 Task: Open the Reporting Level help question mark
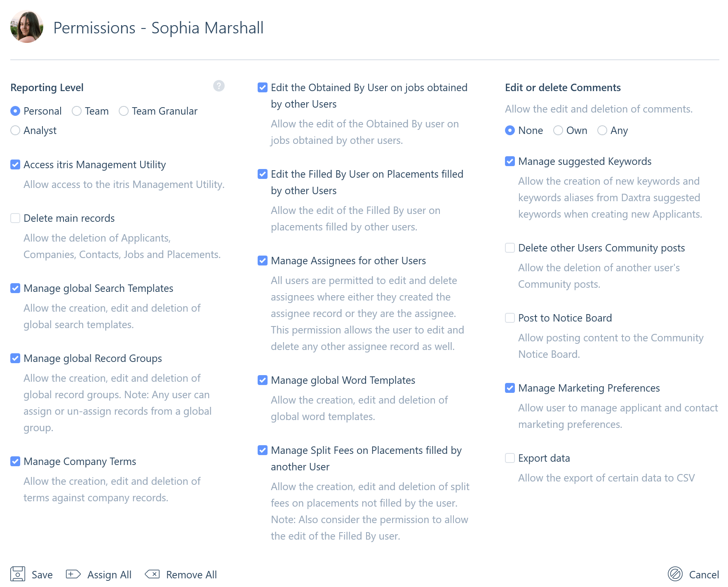click(x=219, y=86)
